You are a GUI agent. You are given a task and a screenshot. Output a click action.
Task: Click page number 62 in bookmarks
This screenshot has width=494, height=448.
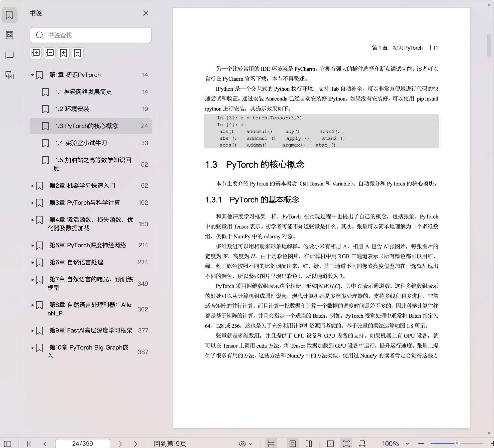[x=144, y=186]
